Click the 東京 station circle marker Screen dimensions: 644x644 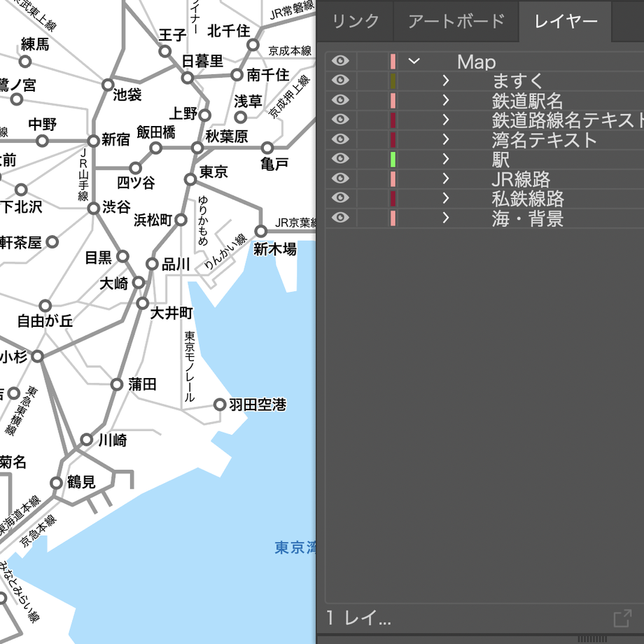click(190, 179)
